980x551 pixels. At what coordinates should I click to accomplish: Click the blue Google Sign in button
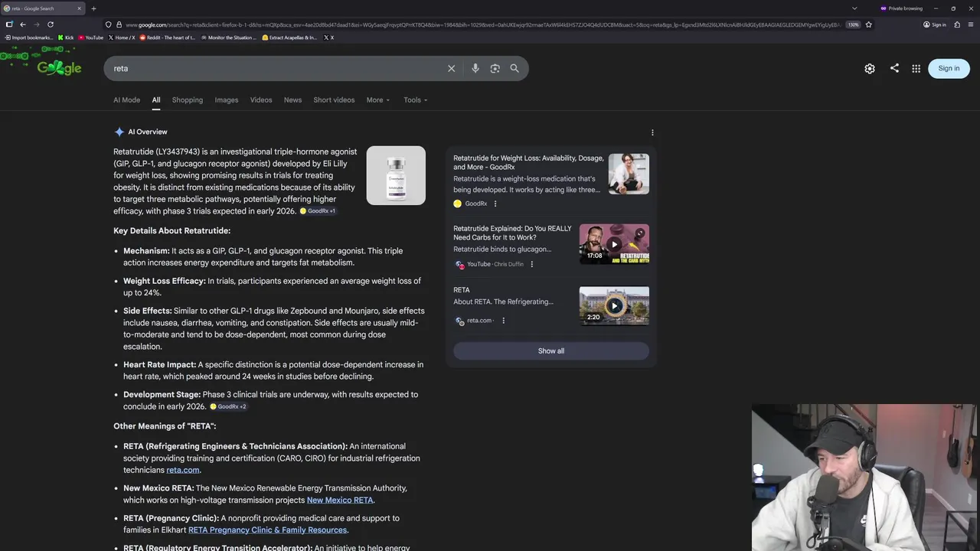(x=949, y=68)
